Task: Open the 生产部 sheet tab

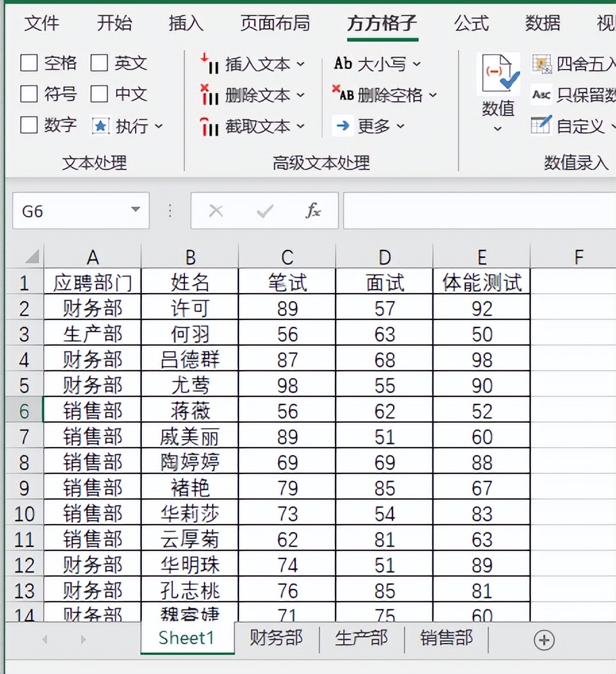Action: (361, 638)
